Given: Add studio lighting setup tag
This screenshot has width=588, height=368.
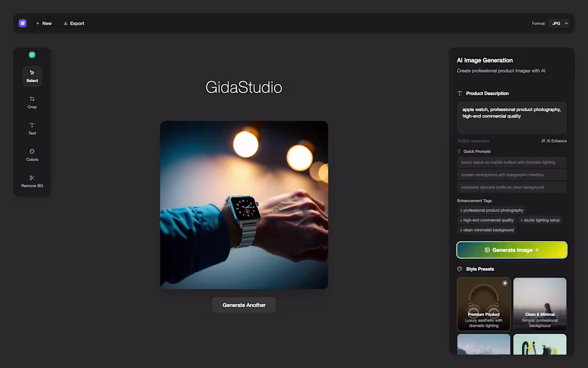Looking at the screenshot, I should (x=540, y=220).
